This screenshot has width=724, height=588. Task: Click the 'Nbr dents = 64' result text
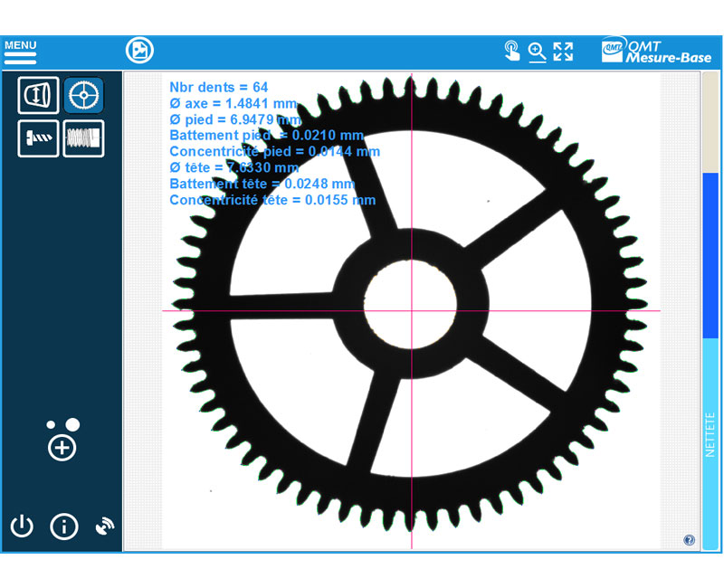point(219,88)
